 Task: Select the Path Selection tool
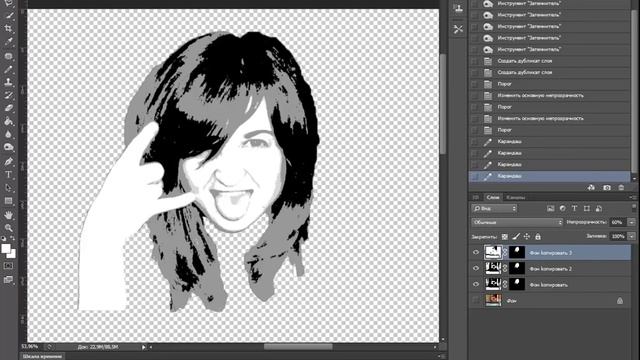click(x=8, y=188)
